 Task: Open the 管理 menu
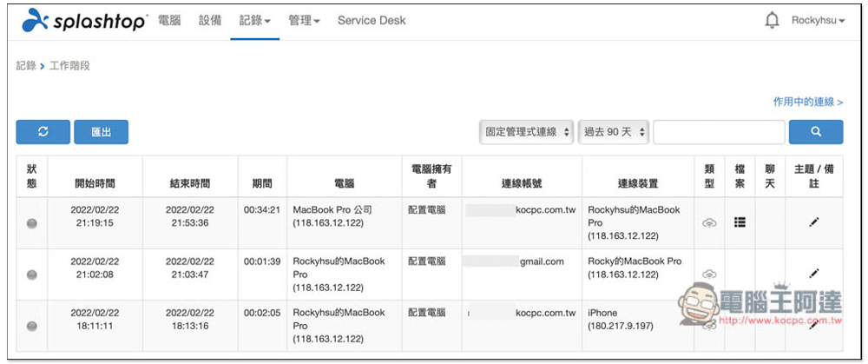[304, 20]
